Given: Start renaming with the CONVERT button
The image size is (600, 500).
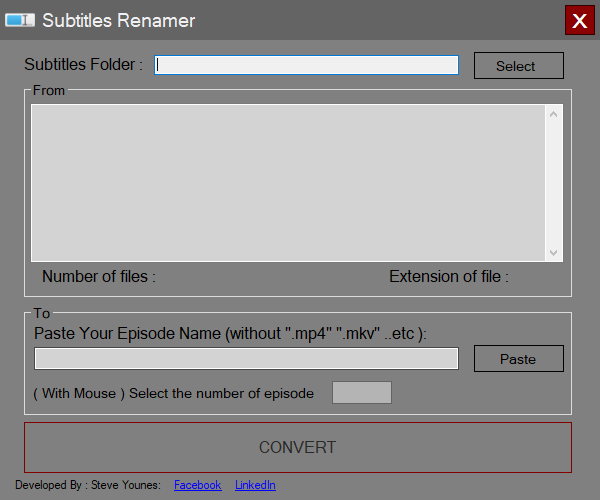Looking at the screenshot, I should point(298,447).
